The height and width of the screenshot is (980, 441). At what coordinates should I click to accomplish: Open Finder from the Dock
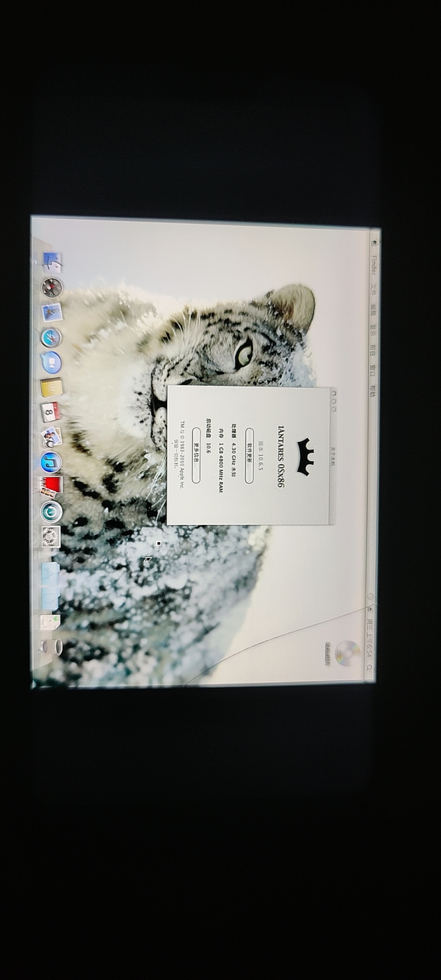tap(52, 263)
